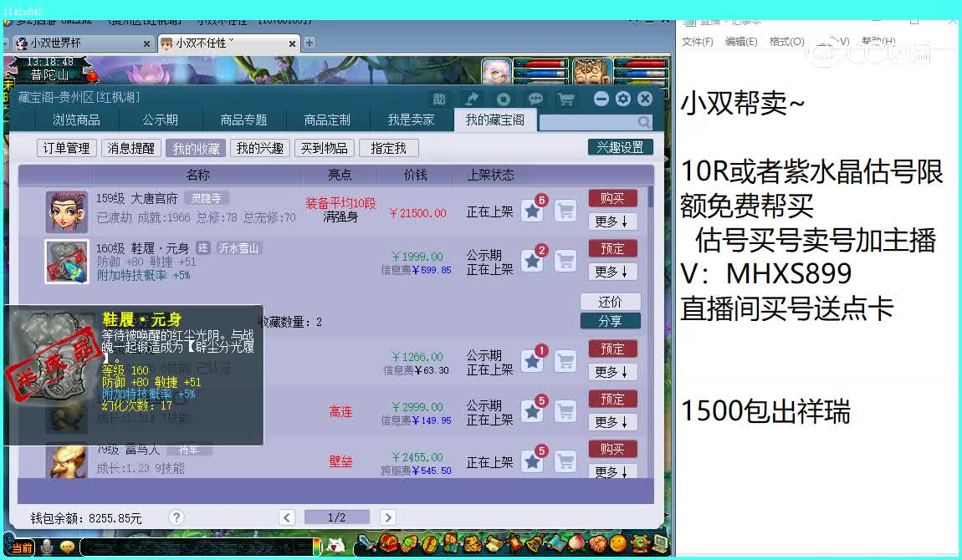Image resolution: width=962 pixels, height=560 pixels.
Task: Open the shopping cart icon in Cangbaoge title bar
Action: pos(566,98)
